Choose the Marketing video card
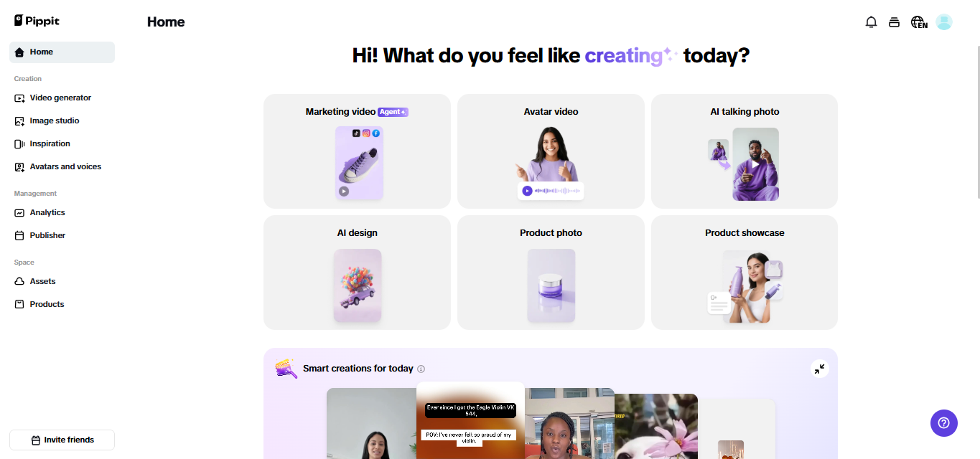The width and height of the screenshot is (980, 459). click(x=357, y=151)
